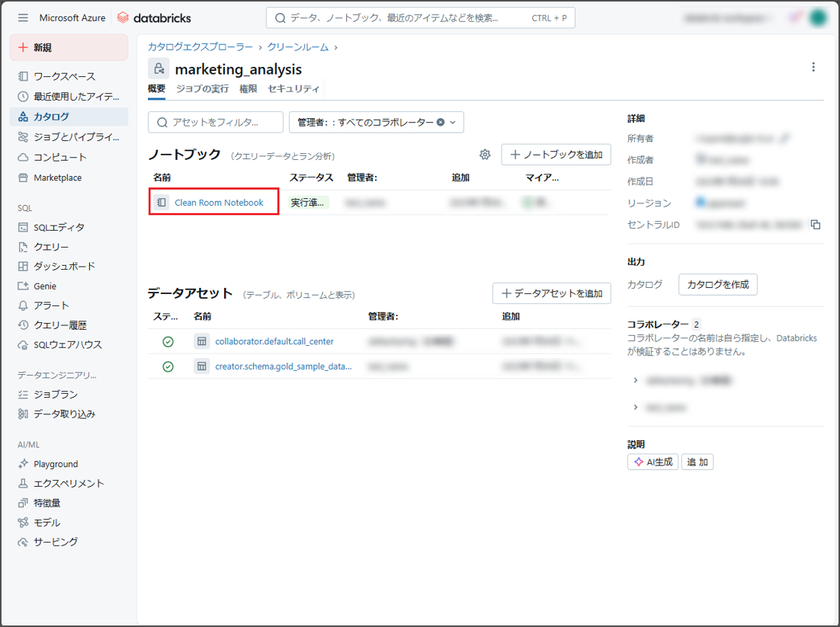Click カタログを作成 button
Screen dimensions: 840x627
718,284
